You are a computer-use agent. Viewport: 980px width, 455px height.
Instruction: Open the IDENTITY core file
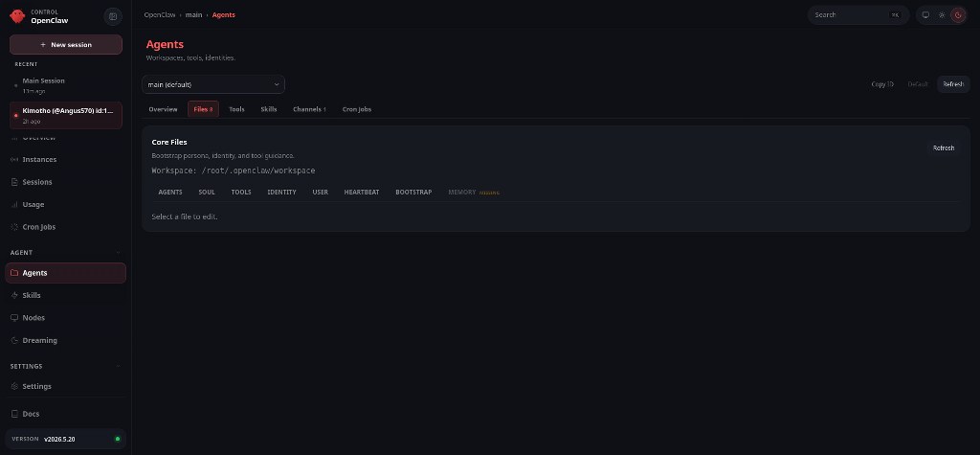[282, 193]
